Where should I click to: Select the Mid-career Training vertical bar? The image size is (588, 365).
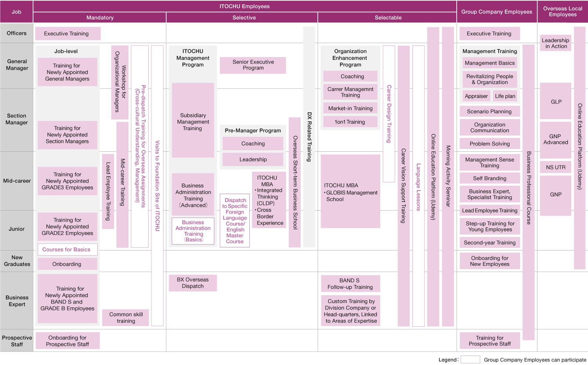122,185
